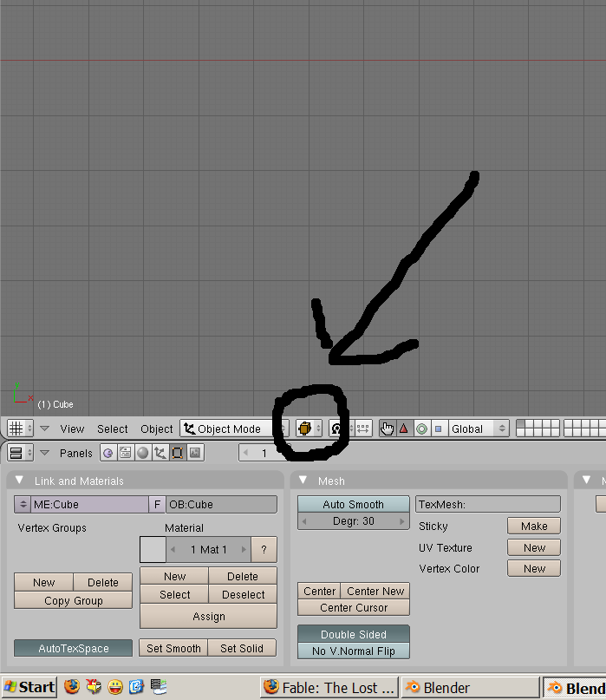This screenshot has width=606, height=700.
Task: Open the Editing context icon in Panels header
Action: pyautogui.click(x=177, y=453)
